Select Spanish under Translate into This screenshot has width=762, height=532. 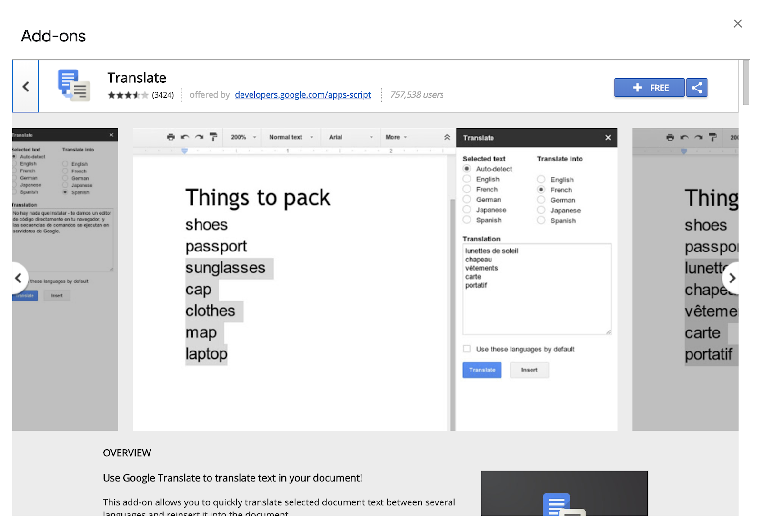click(x=541, y=221)
